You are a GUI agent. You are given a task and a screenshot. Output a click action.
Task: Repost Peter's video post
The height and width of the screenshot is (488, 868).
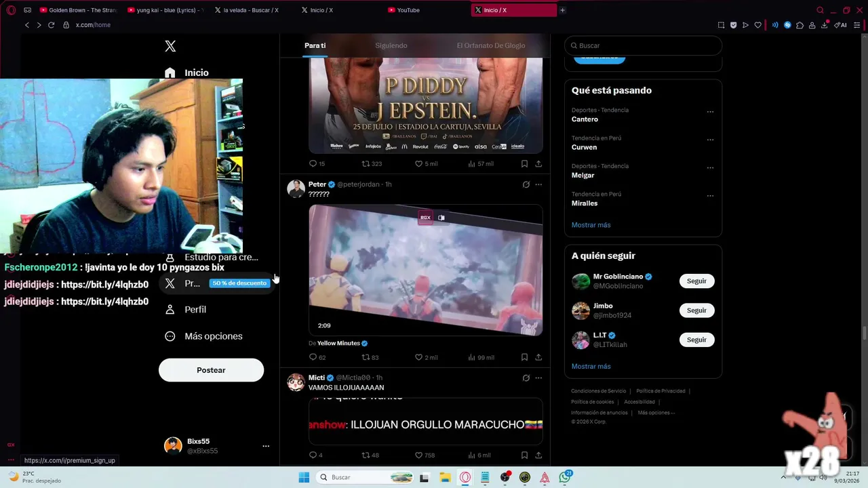(370, 357)
